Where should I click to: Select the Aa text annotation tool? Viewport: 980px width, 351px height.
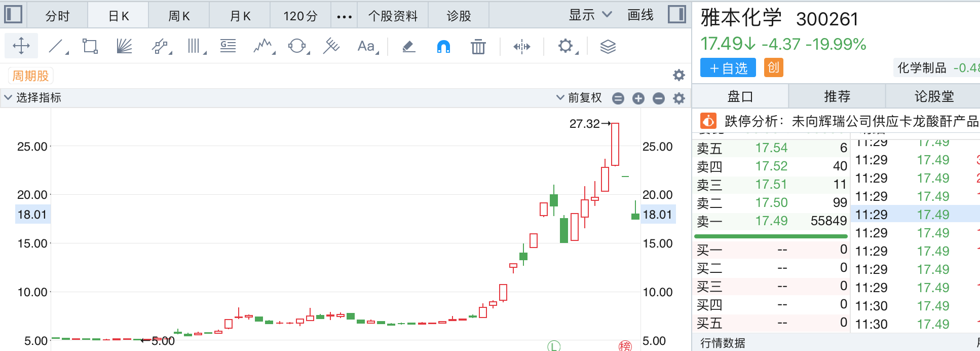tap(366, 47)
